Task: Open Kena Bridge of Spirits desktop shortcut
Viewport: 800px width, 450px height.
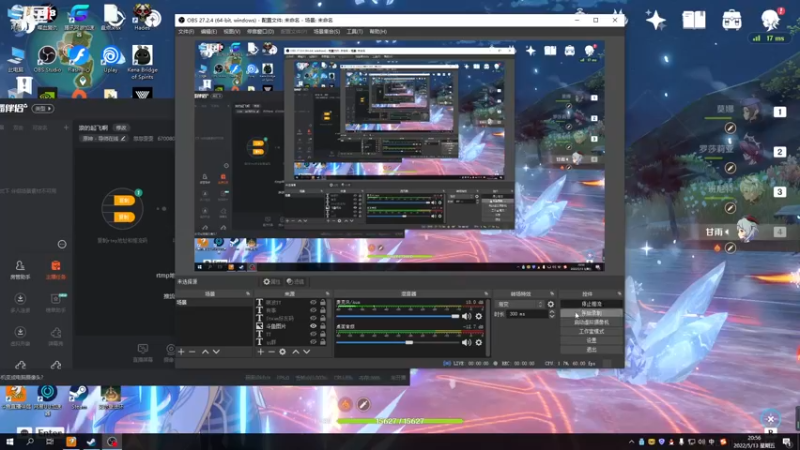Action: (x=142, y=62)
